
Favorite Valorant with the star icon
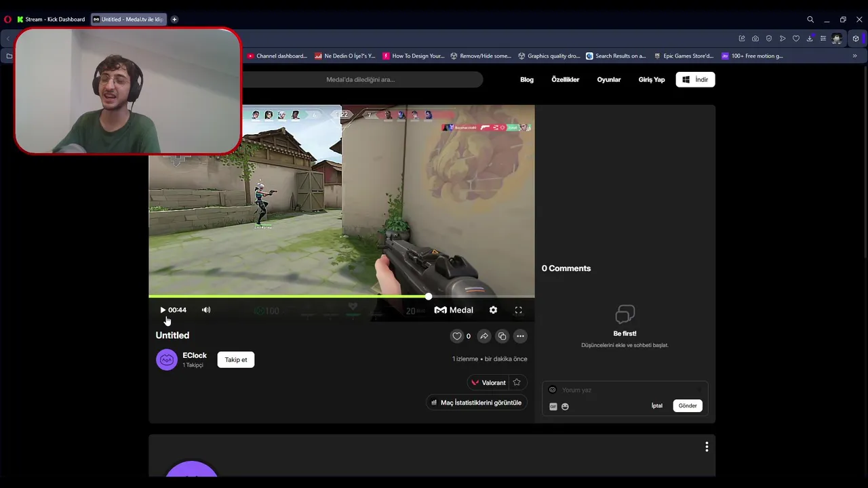pos(517,382)
